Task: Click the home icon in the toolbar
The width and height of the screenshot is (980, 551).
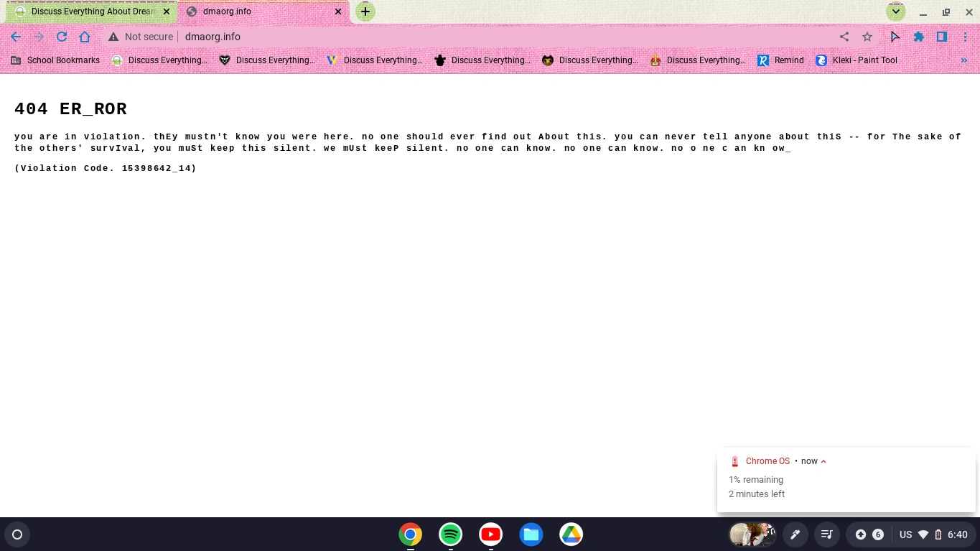Action: coord(85,37)
